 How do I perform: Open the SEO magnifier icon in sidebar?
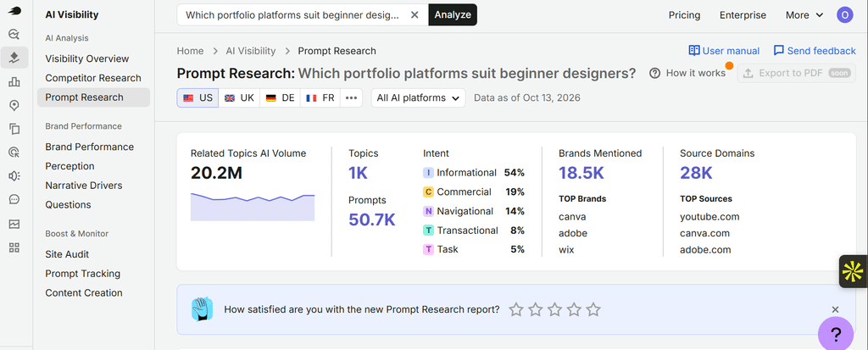pyautogui.click(x=14, y=35)
